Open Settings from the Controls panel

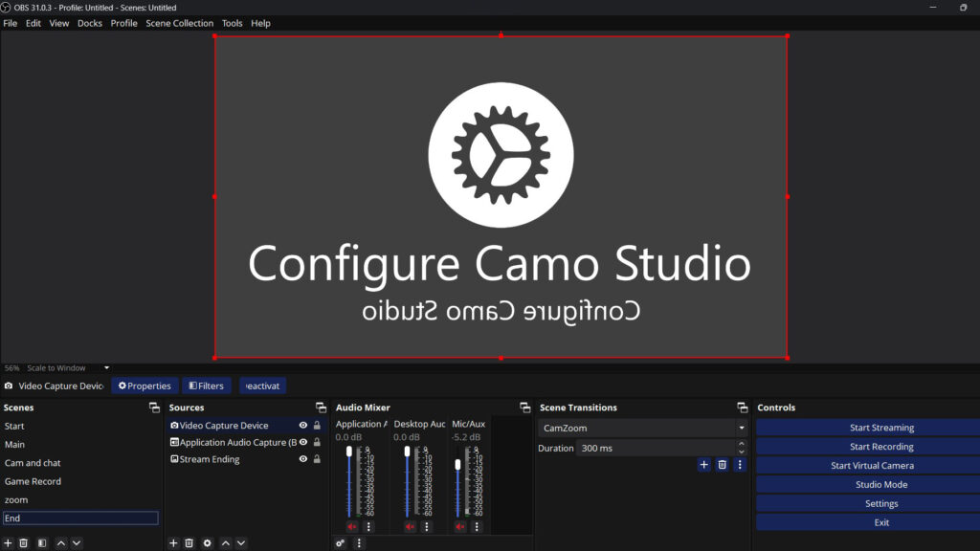pos(868,503)
